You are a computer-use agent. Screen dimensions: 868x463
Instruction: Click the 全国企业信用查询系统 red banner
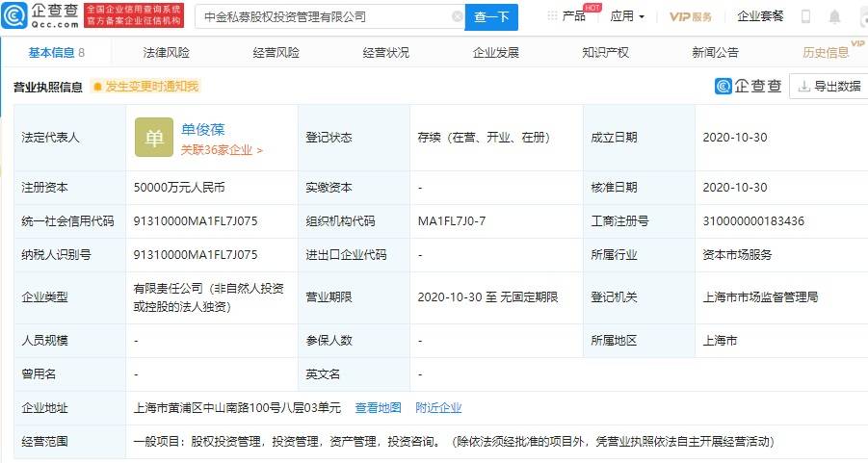click(133, 15)
